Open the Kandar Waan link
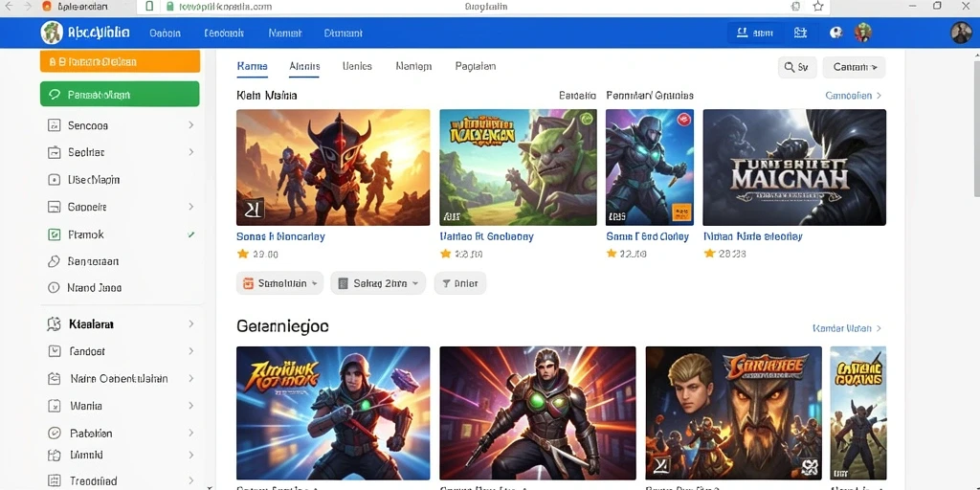 click(x=842, y=328)
